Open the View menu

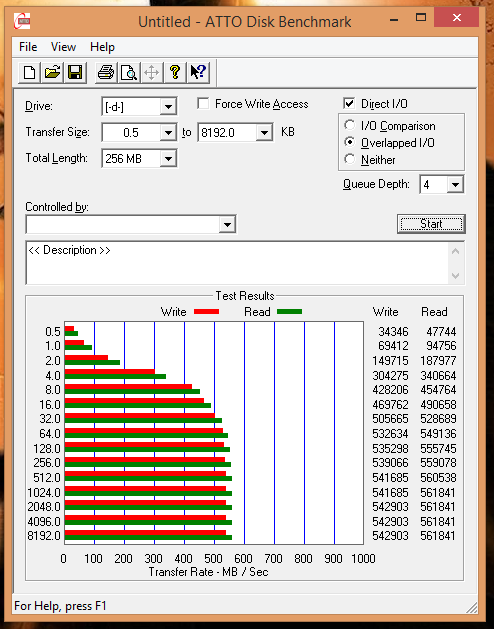click(63, 47)
